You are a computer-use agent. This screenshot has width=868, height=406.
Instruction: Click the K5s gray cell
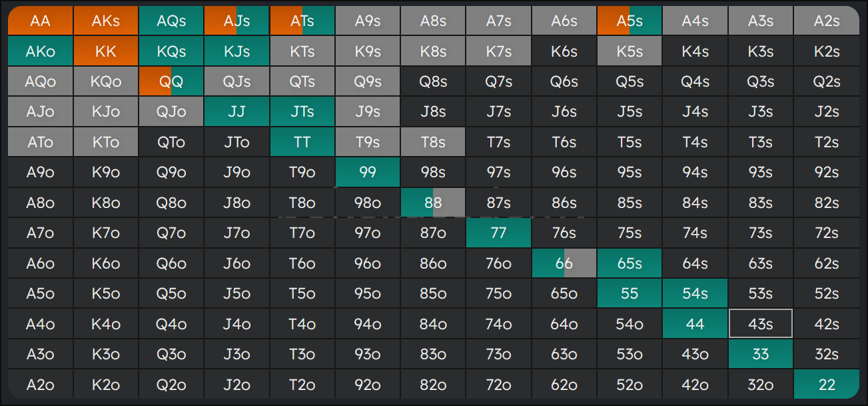[630, 51]
